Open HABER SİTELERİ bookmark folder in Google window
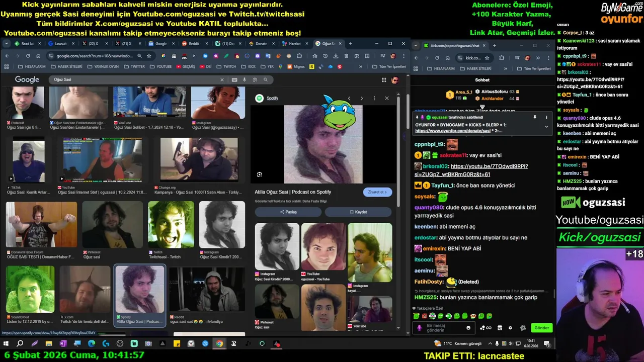644x362 pixels. pyautogui.click(x=67, y=66)
